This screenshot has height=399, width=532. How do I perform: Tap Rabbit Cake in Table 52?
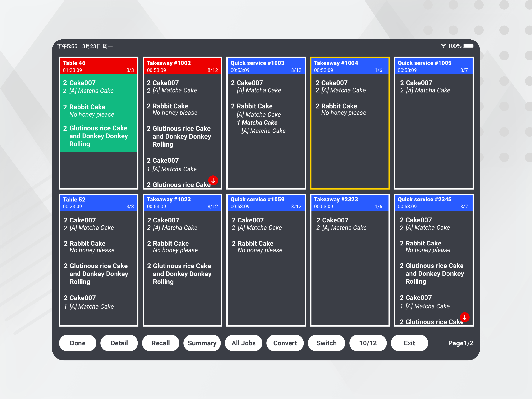point(85,244)
